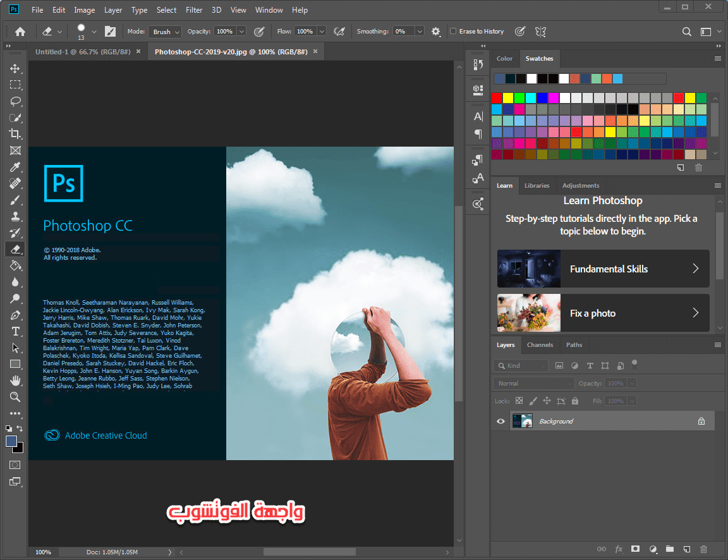The width and height of the screenshot is (728, 560).
Task: Select the Pen tool
Action: (15, 315)
